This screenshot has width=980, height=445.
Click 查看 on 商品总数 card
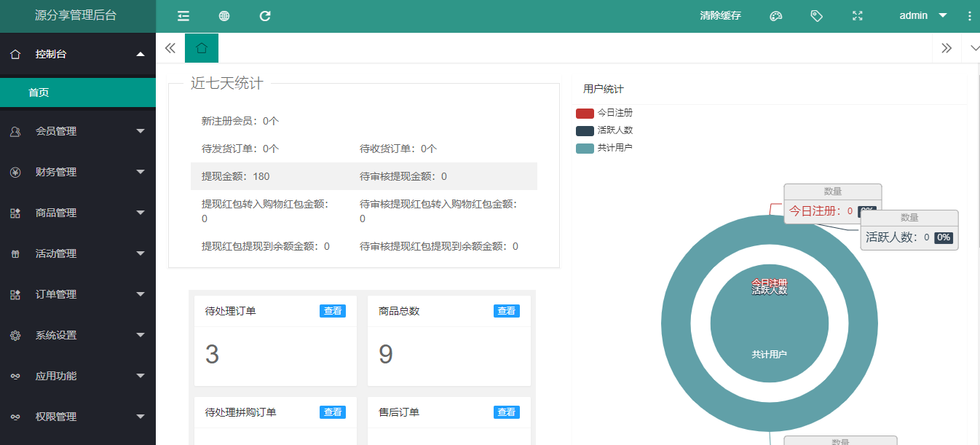(x=507, y=311)
